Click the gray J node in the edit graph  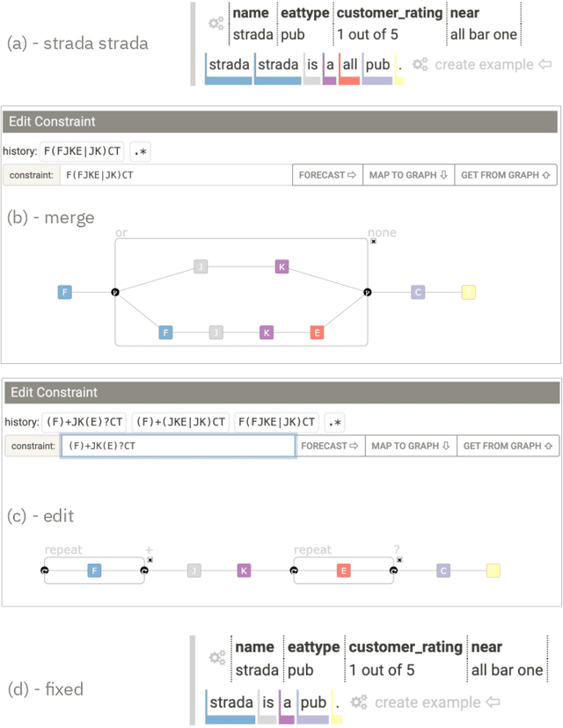click(x=194, y=571)
